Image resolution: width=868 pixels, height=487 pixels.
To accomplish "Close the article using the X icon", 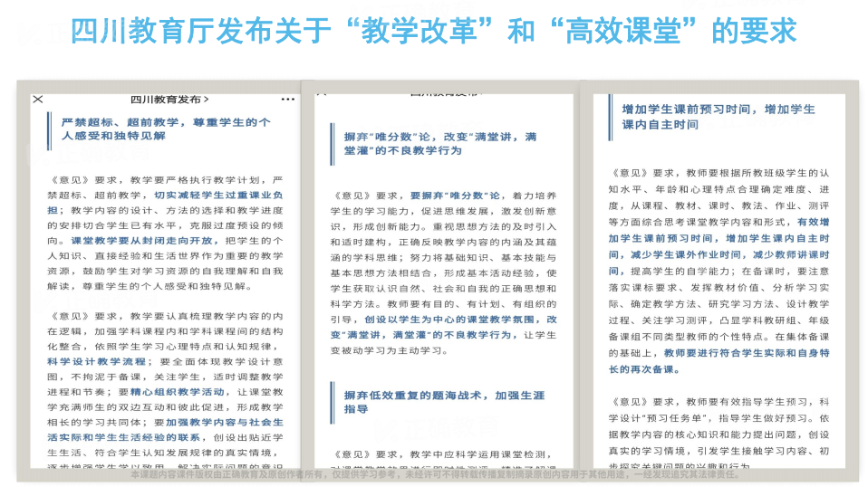I will (x=38, y=100).
